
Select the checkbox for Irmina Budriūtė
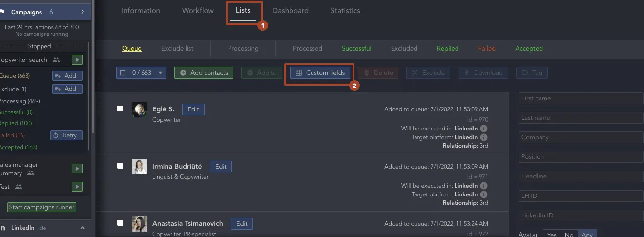(120, 166)
